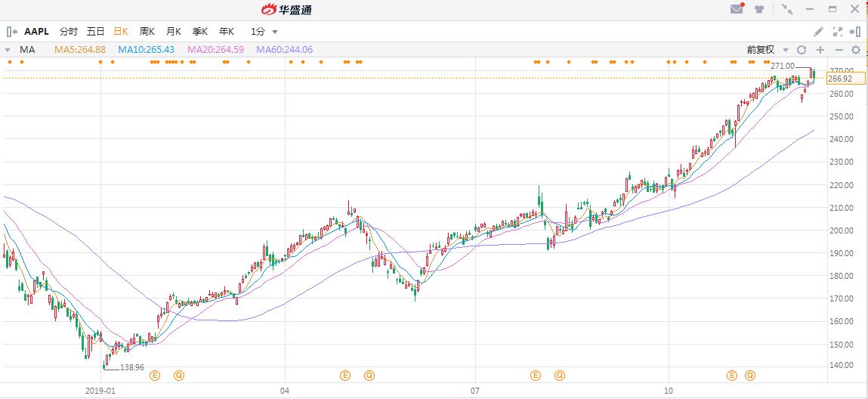
Task: Open chart settings via the gear icon
Action: pos(856,50)
